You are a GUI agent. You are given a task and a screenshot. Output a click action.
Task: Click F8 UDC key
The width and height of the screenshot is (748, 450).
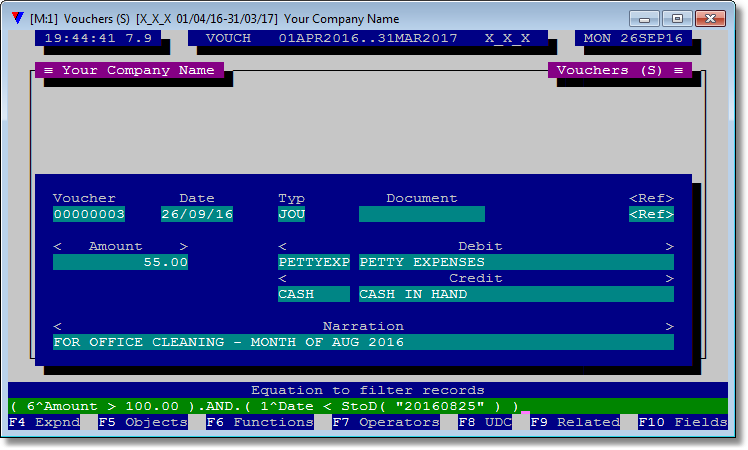(x=485, y=422)
